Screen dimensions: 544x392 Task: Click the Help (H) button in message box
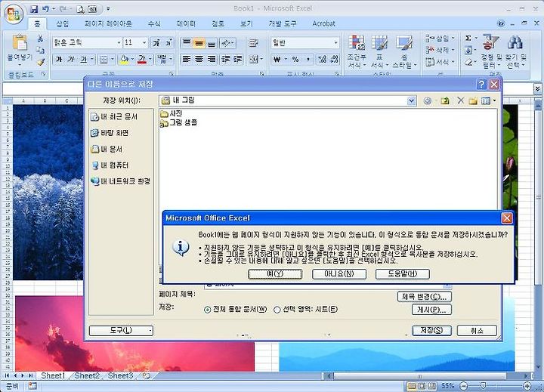tap(403, 273)
